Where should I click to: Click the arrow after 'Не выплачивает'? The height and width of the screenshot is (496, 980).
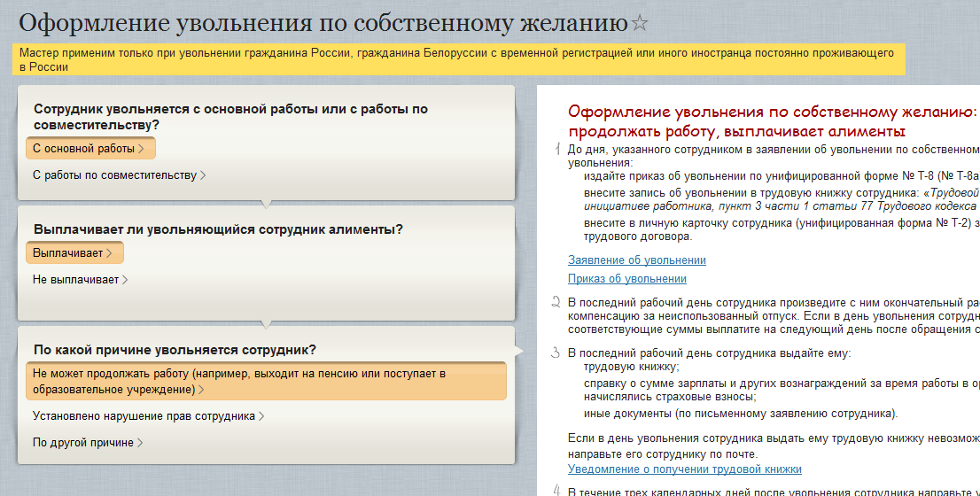click(126, 280)
